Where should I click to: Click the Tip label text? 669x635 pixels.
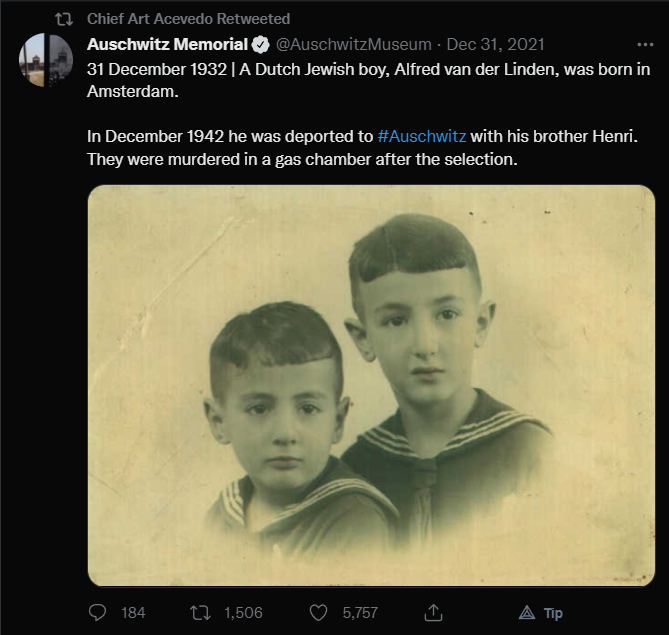(x=553, y=613)
